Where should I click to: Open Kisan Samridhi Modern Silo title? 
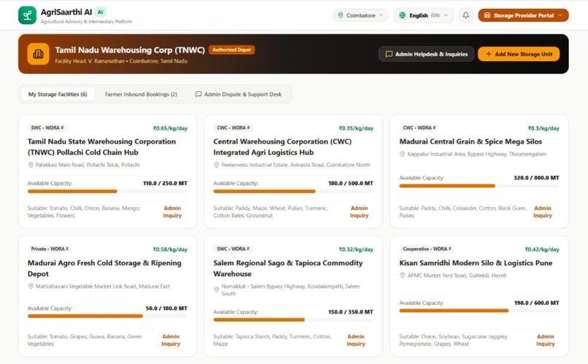(x=476, y=263)
